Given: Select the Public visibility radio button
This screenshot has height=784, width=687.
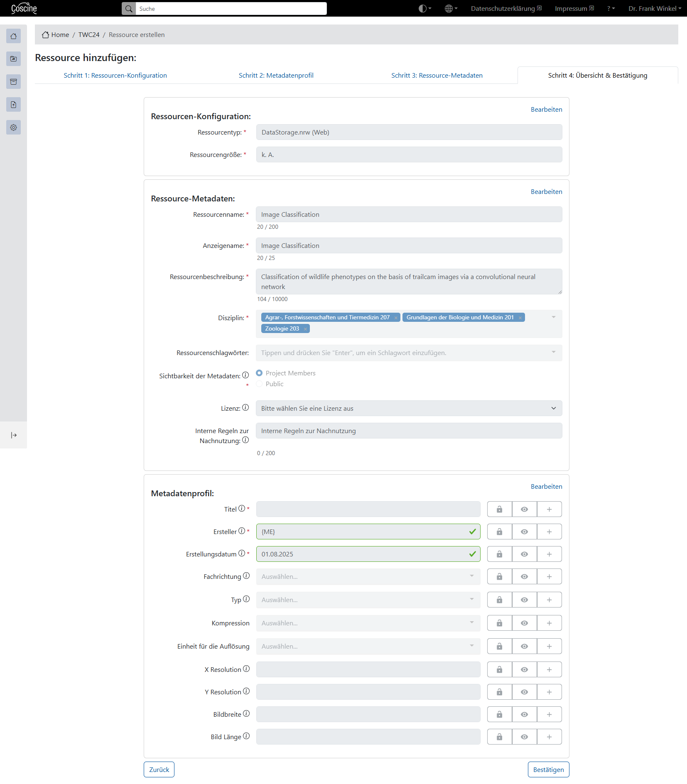Looking at the screenshot, I should coord(259,384).
